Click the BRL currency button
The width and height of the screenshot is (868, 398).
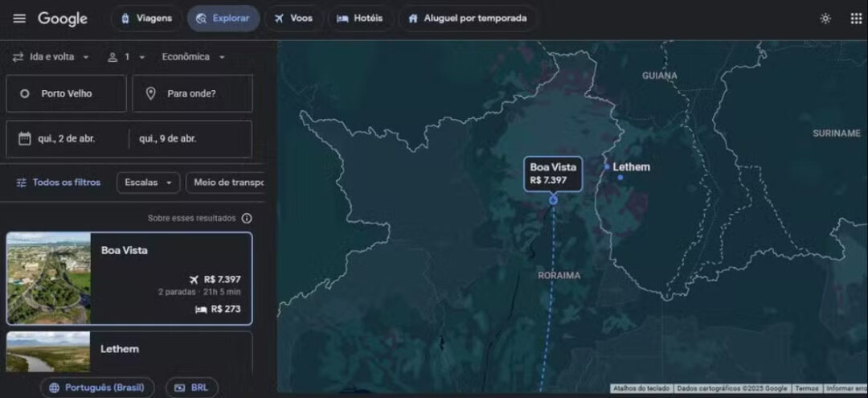(191, 388)
